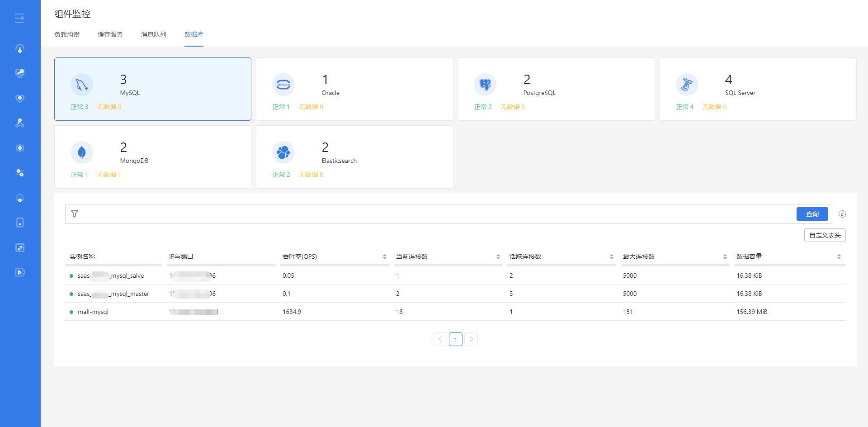Open the monitor chart icon in the sidebar

20,73
